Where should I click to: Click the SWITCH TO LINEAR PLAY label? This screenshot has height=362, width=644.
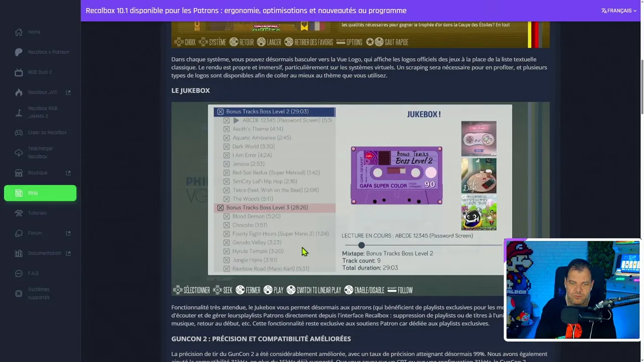(x=318, y=290)
